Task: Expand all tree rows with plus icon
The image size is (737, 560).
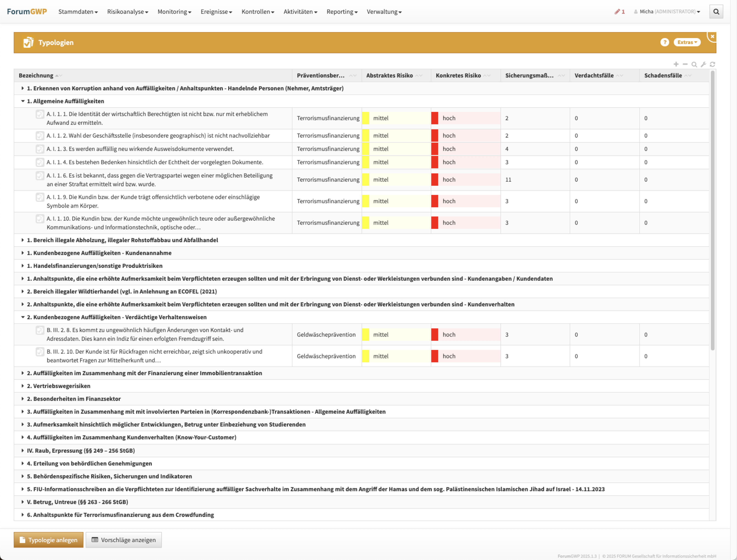Action: pos(676,64)
